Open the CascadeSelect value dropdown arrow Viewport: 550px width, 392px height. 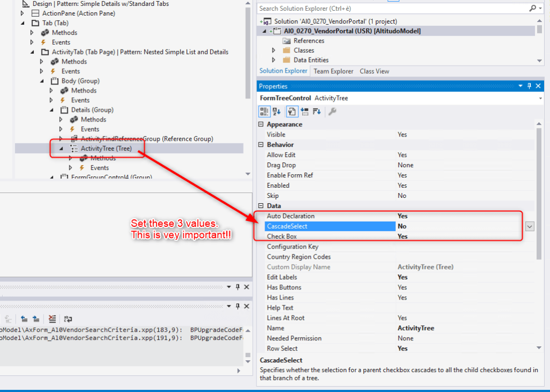tap(530, 226)
